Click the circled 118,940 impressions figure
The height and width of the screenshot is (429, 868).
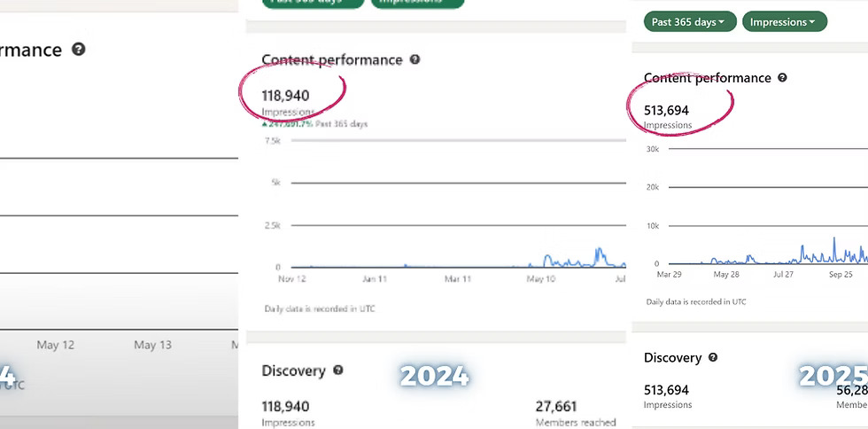pos(286,95)
